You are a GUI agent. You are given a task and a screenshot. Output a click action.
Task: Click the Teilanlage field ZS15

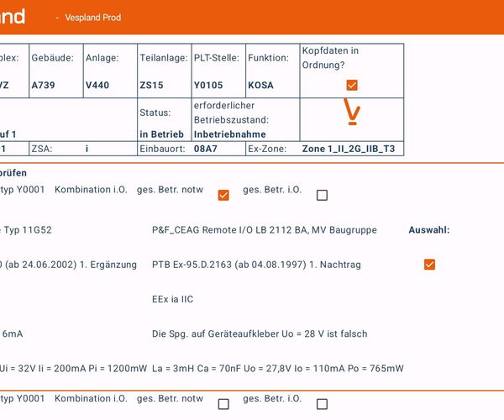pos(151,85)
